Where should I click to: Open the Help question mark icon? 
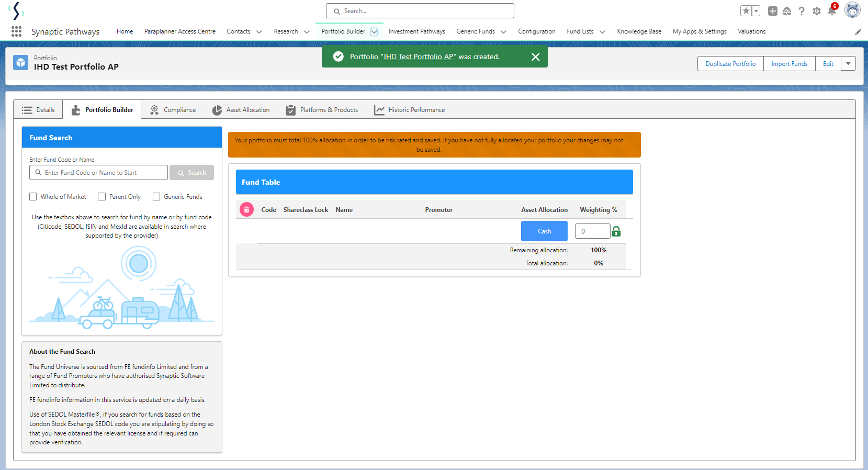[x=802, y=11]
